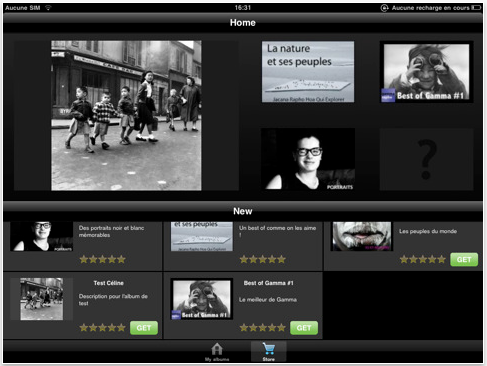Tap star rating of Les peuples du monde

(423, 259)
